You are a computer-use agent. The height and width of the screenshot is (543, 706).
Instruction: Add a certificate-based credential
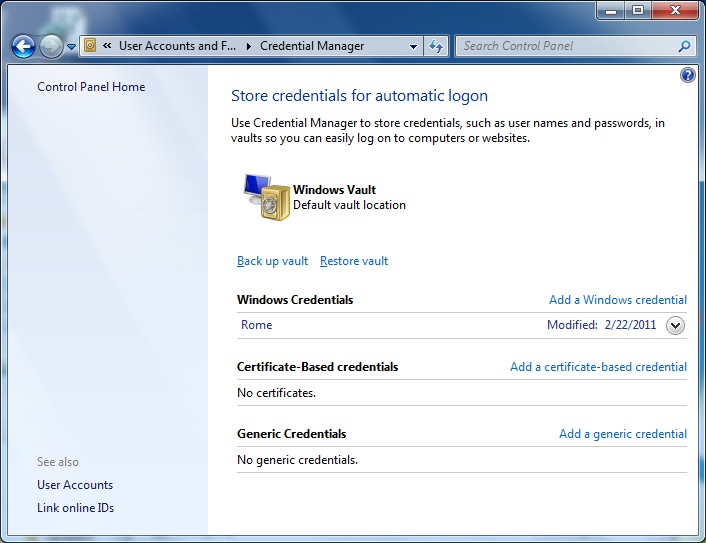598,367
